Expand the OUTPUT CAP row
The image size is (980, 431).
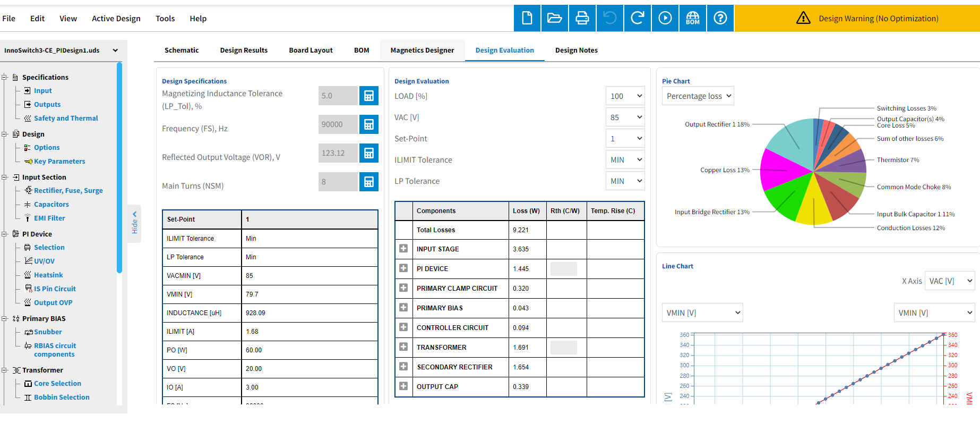tap(403, 386)
